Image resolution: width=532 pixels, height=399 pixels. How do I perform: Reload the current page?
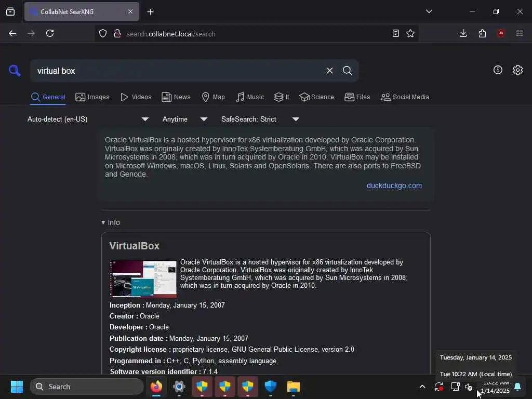click(50, 33)
